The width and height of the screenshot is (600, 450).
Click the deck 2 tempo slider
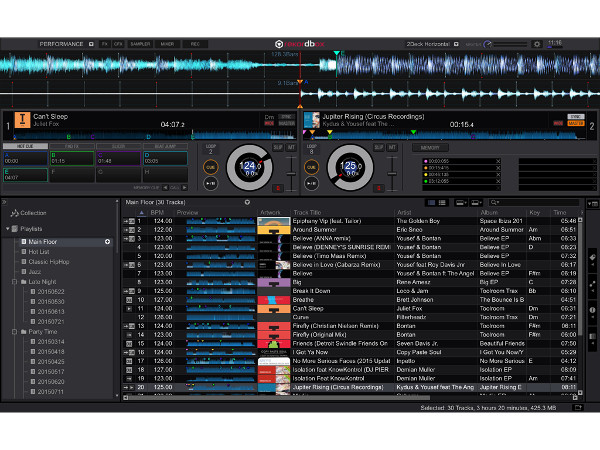click(x=392, y=173)
